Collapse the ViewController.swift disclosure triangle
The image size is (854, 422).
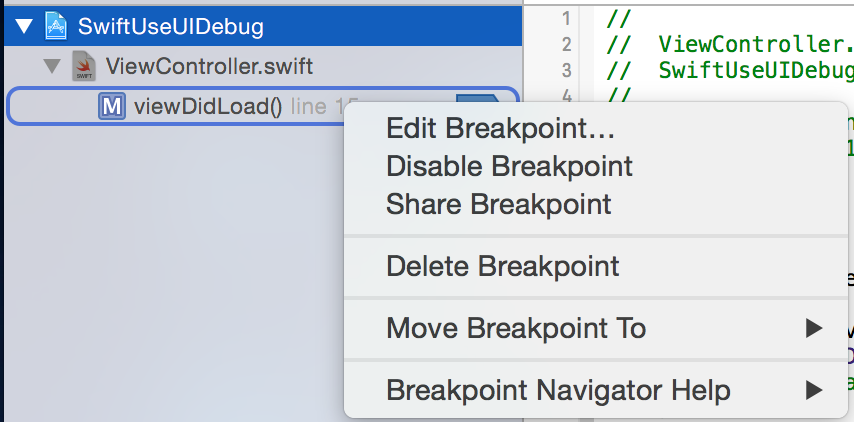coord(51,67)
